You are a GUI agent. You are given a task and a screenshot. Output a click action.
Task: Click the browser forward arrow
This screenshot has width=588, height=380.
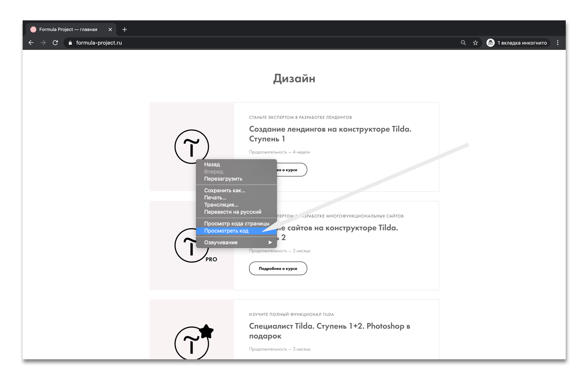click(x=43, y=43)
